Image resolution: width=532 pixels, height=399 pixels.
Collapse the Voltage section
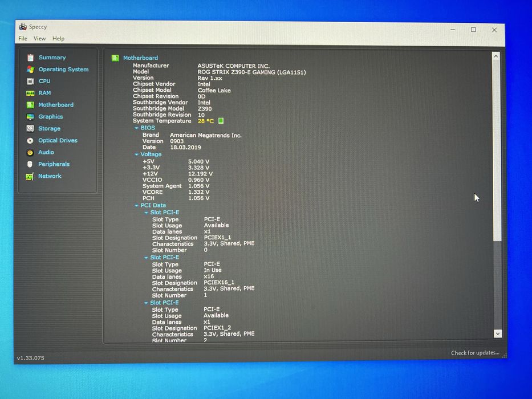(137, 154)
